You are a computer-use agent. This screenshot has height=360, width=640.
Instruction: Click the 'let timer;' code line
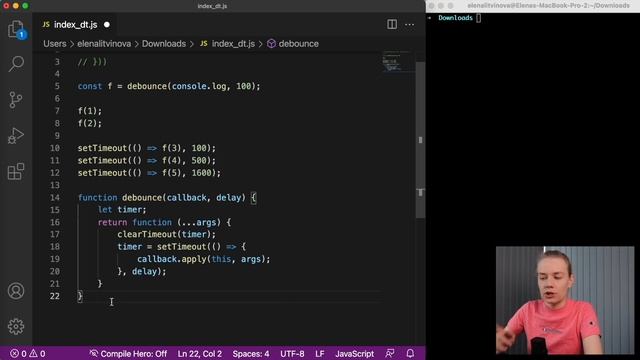(x=122, y=209)
